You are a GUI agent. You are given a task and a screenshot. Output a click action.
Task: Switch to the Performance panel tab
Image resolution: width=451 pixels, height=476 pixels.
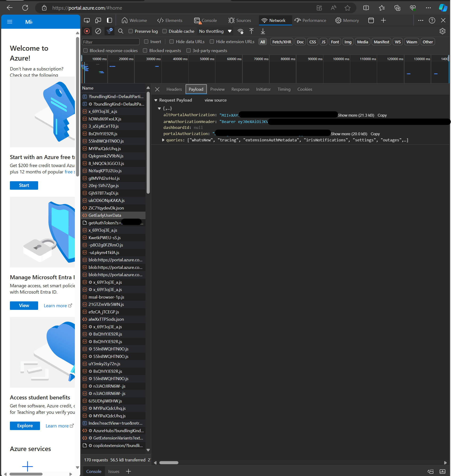(310, 21)
